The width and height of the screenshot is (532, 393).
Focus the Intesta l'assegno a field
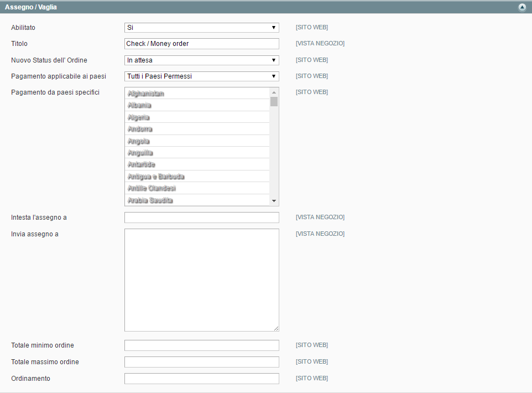[x=201, y=218]
